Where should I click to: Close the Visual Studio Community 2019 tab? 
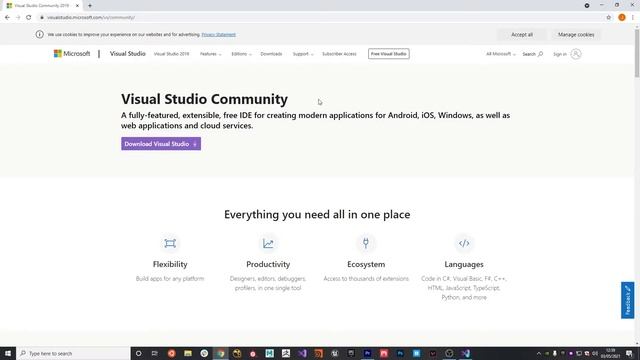click(x=77, y=6)
